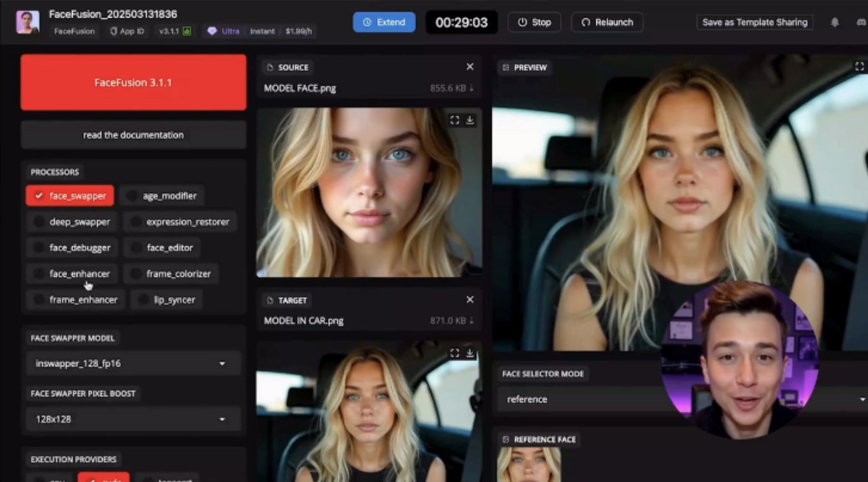Toggle the lip_syncer processor checkbox
This screenshot has height=482, width=868.
[144, 300]
